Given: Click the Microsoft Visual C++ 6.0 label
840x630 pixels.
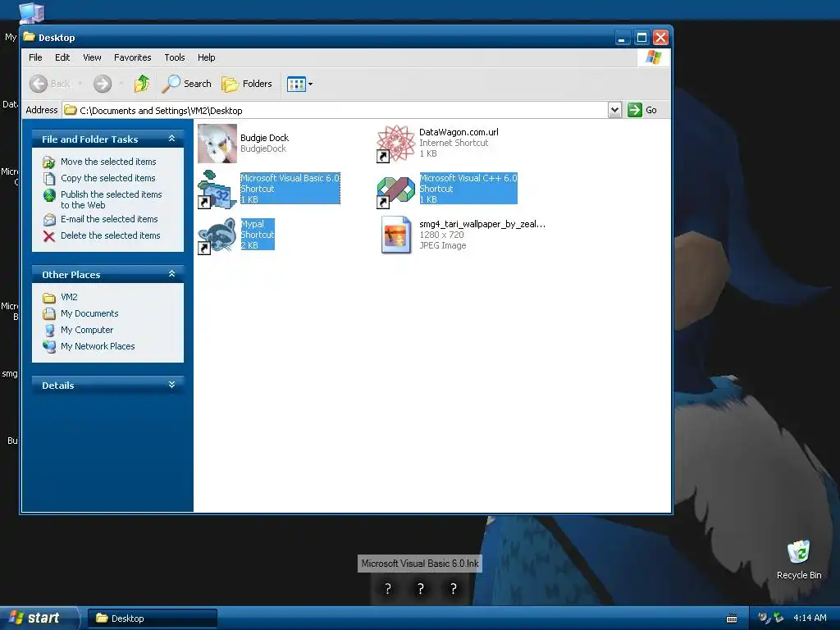Looking at the screenshot, I should pos(468,178).
